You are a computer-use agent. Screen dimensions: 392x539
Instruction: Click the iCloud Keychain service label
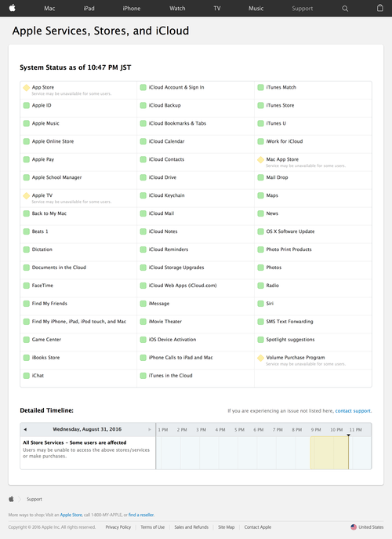(167, 195)
